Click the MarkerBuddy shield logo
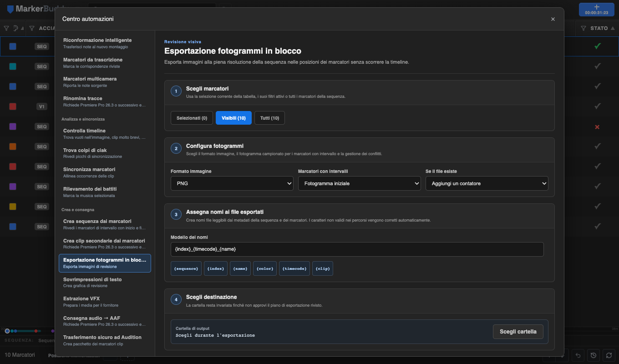Image resolution: width=619 pixels, height=364 pixels. point(10,9)
